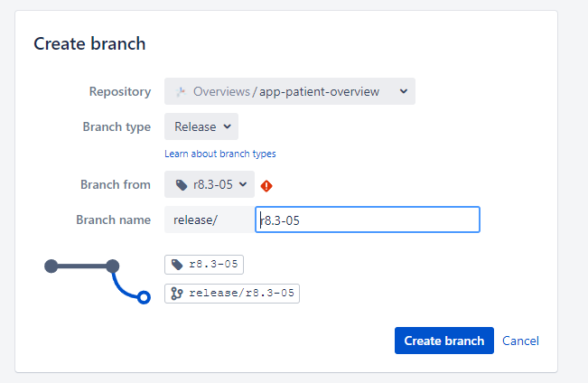Click the red warning icon beside Branch from
The height and width of the screenshot is (383, 588).
(266, 186)
